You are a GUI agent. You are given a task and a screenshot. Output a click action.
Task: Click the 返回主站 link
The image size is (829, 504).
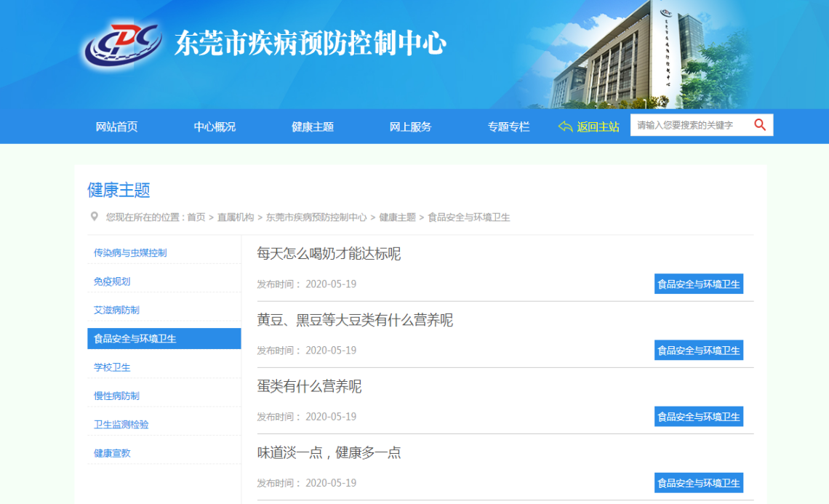click(598, 127)
